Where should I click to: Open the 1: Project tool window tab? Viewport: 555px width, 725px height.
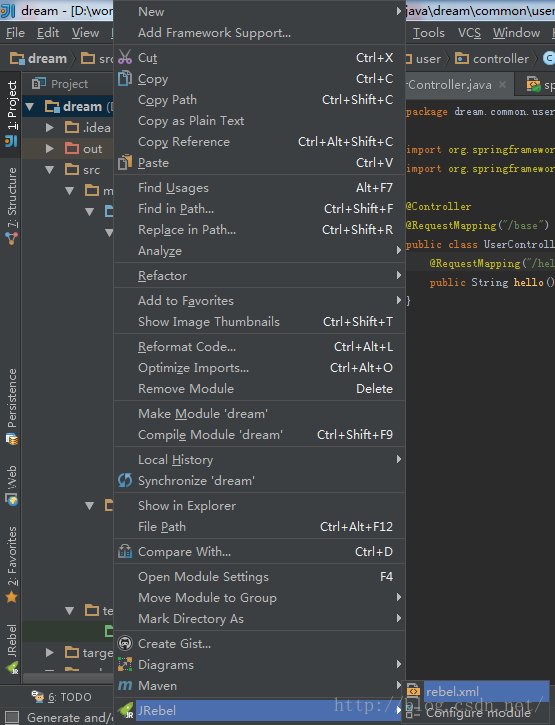(x=11, y=113)
